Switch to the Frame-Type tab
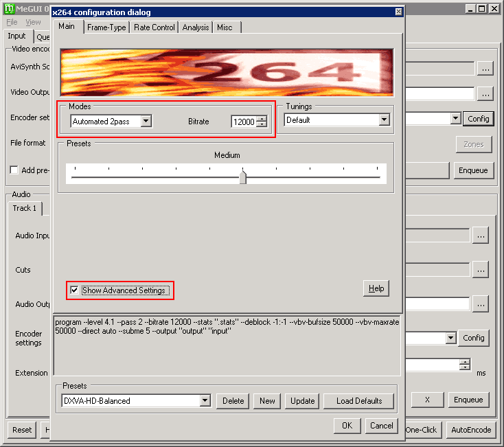The image size is (504, 447). click(106, 27)
